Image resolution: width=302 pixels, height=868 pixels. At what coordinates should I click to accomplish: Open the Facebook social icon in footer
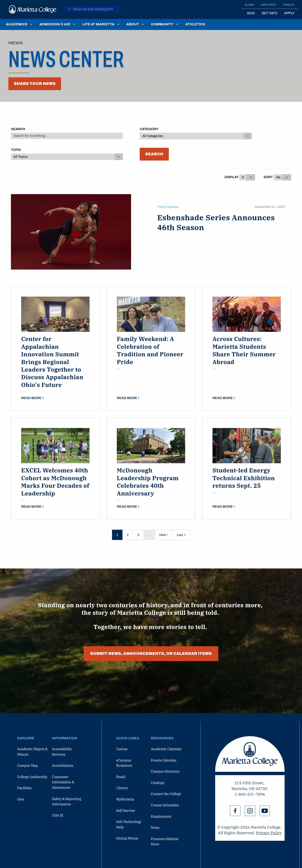[235, 811]
